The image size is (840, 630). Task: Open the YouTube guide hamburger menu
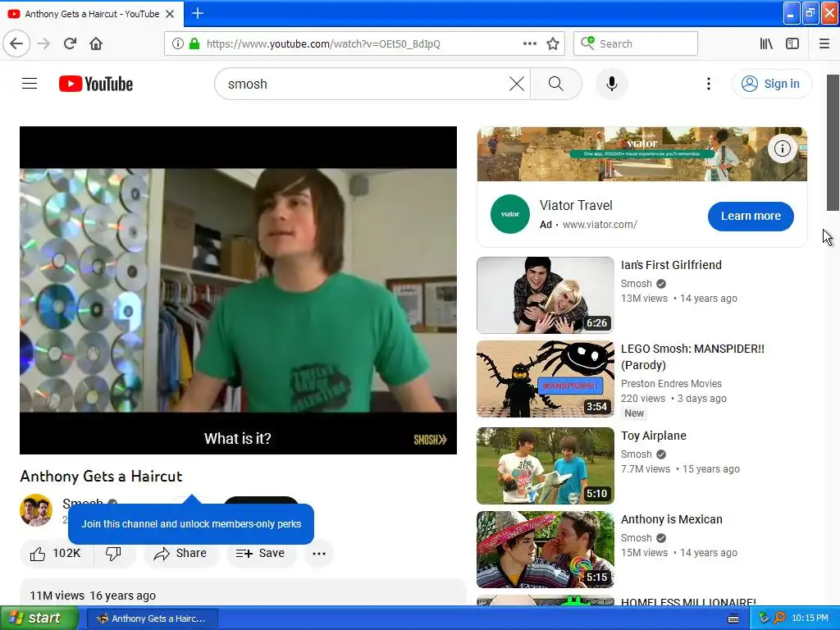pos(30,84)
